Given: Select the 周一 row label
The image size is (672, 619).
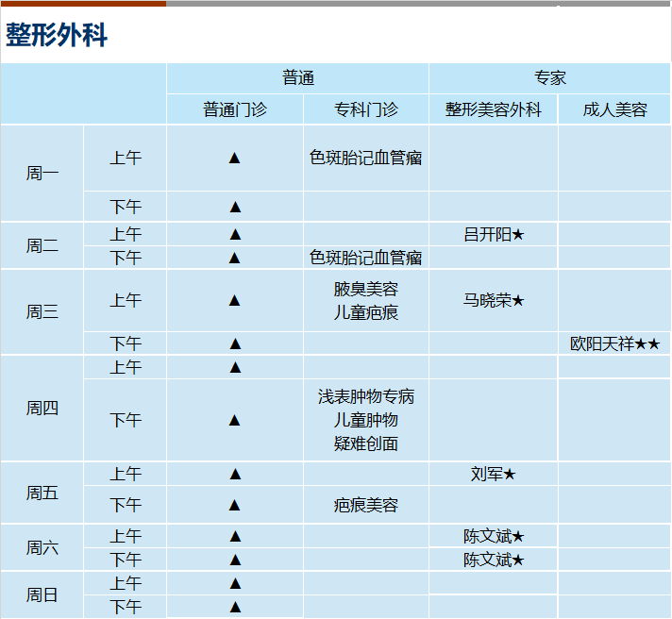Looking at the screenshot, I should click(42, 174).
